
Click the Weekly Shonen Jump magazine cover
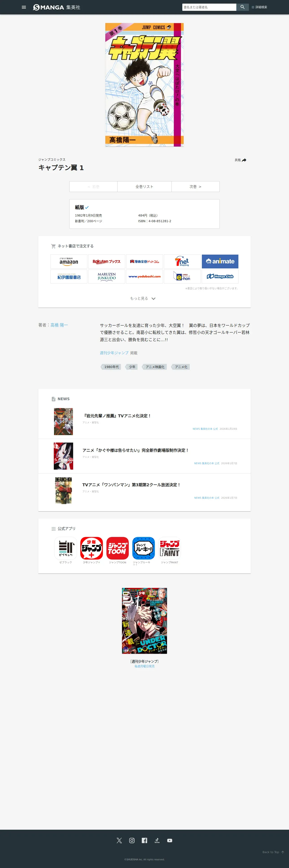pyautogui.click(x=144, y=621)
